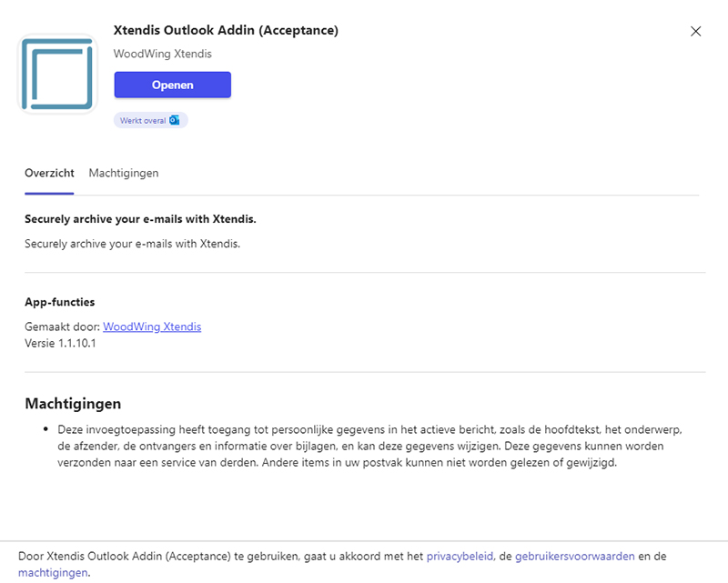Select the Overzicht tab
This screenshot has height=583, width=728.
(x=49, y=173)
